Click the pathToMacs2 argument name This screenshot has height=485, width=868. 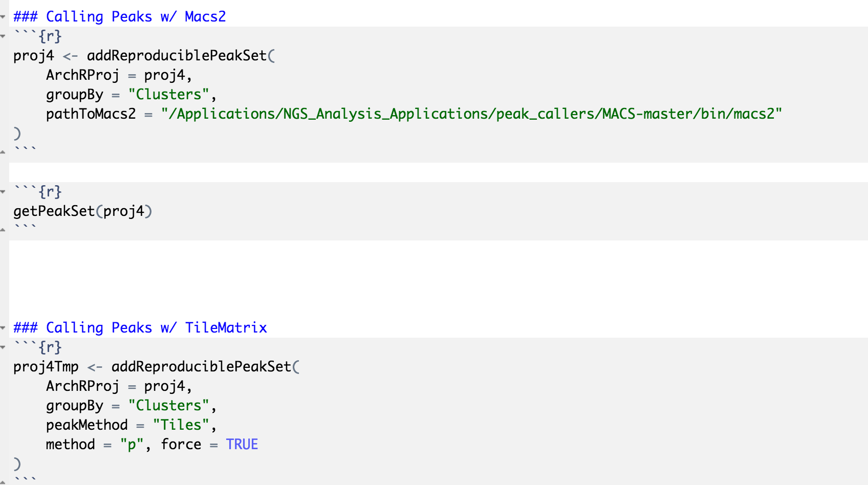point(91,114)
